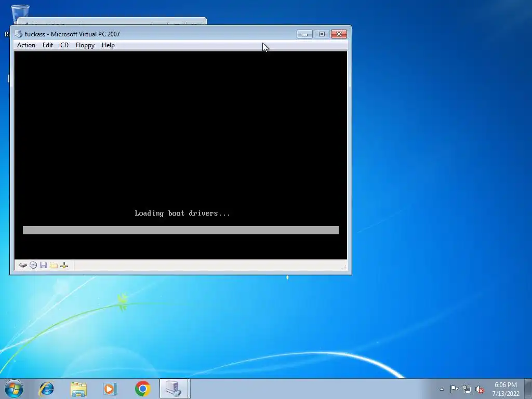Click the floppy disk status icon
Viewport: 532px width, 399px height.
coord(44,265)
